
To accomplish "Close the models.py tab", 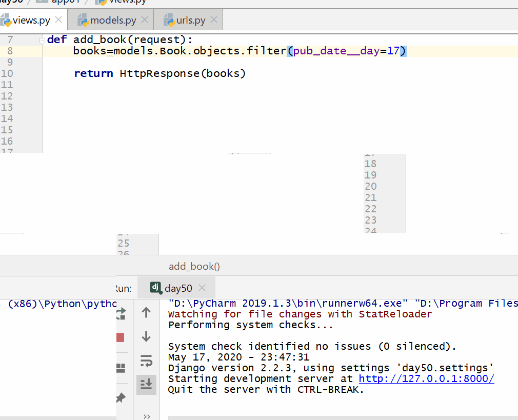I will [x=145, y=20].
